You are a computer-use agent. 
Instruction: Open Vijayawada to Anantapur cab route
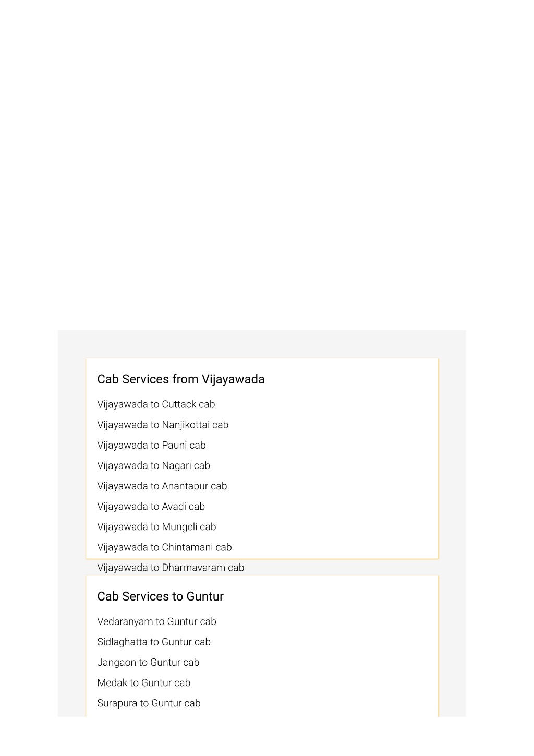[162, 486]
